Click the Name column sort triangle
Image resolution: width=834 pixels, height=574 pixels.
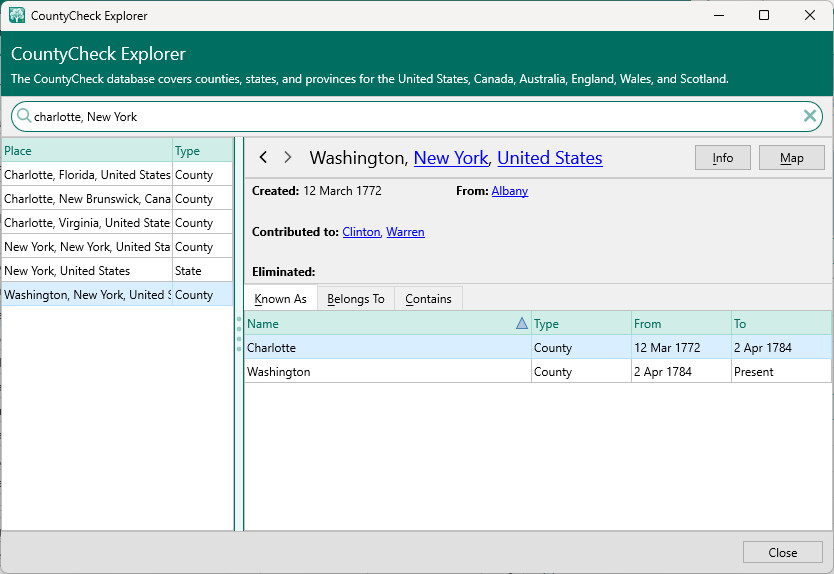point(522,323)
